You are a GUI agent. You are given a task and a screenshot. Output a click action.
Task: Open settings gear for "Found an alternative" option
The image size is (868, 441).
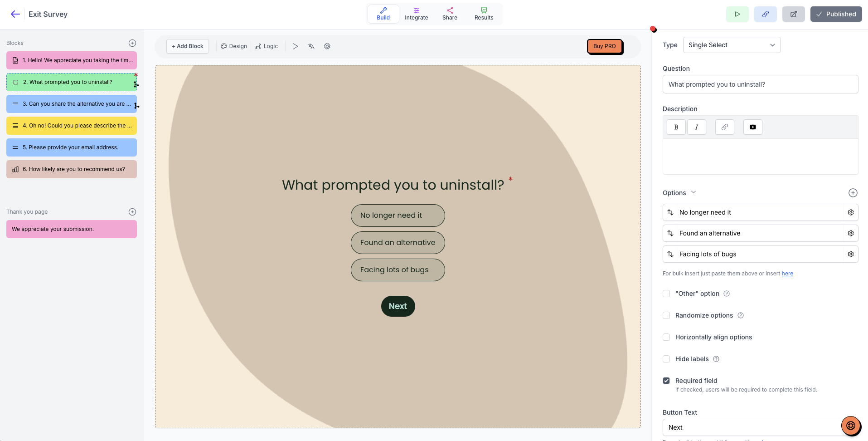(x=851, y=233)
